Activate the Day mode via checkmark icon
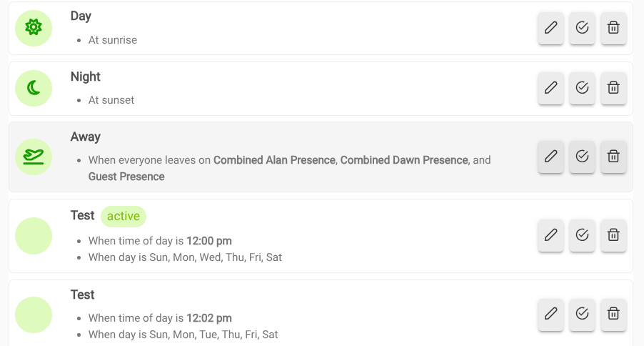This screenshot has height=346, width=644. point(582,29)
